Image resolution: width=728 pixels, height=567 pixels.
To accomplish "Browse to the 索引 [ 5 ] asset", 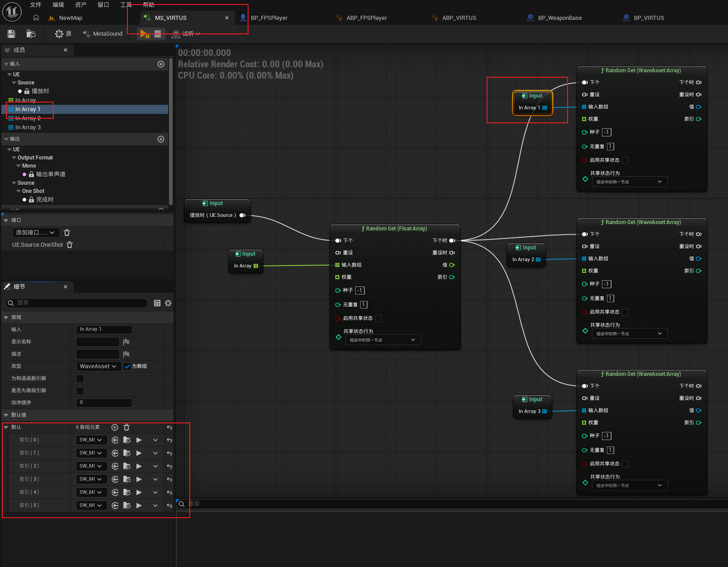I will click(x=127, y=506).
